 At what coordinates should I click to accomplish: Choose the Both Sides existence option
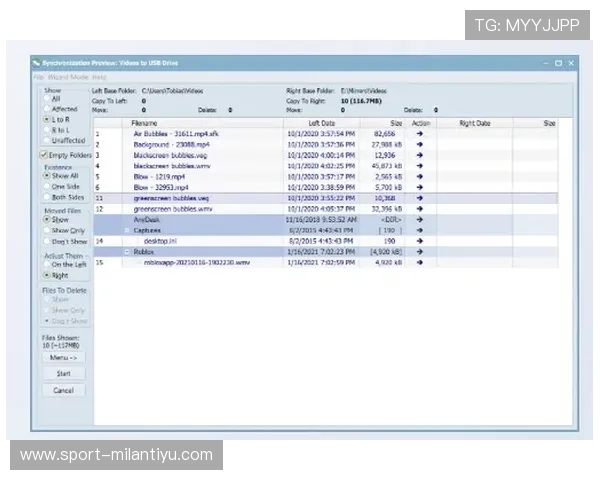pos(46,198)
